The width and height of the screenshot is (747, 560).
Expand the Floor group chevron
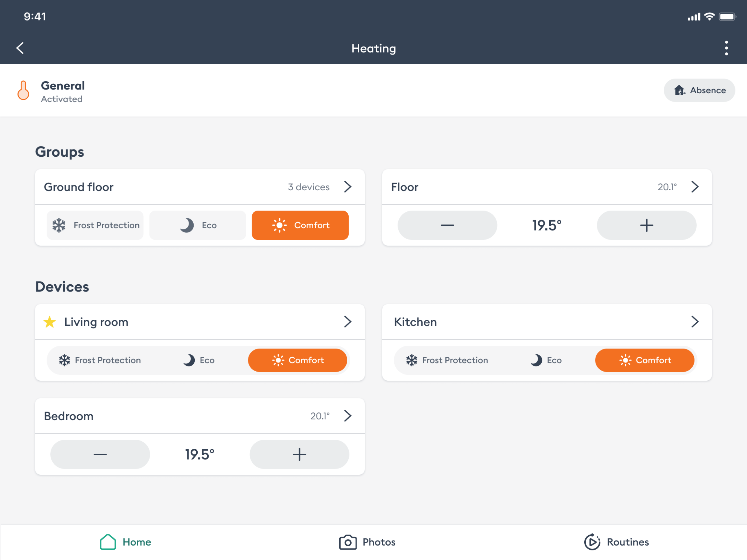pyautogui.click(x=695, y=187)
